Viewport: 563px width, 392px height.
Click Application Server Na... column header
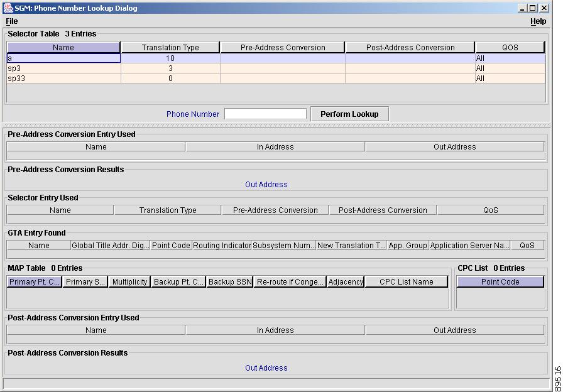tap(469, 246)
